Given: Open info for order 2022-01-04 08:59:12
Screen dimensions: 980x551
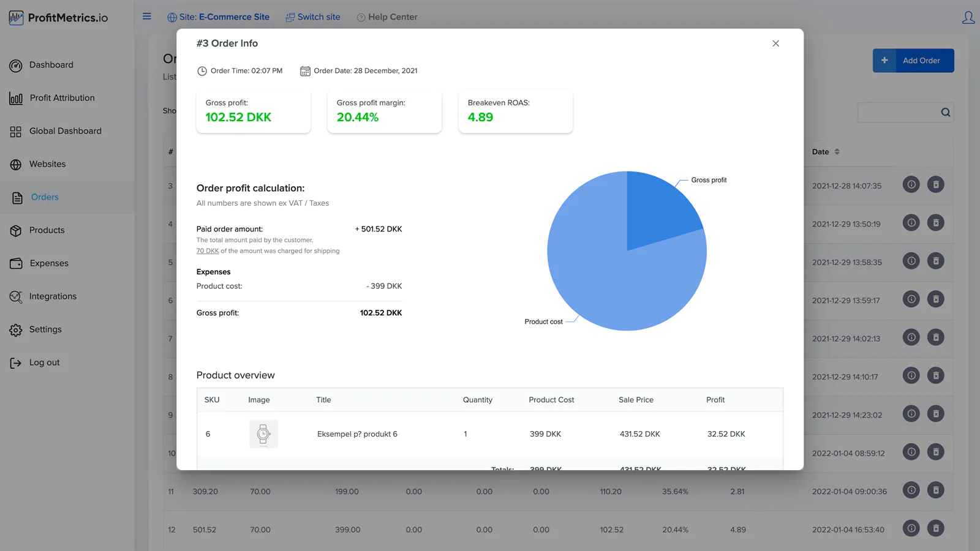Looking at the screenshot, I should [x=911, y=452].
